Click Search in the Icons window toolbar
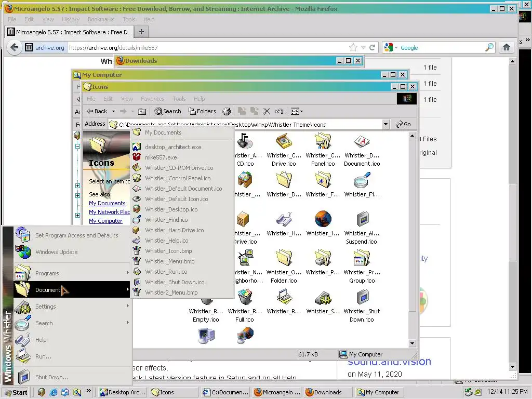 [x=168, y=111]
